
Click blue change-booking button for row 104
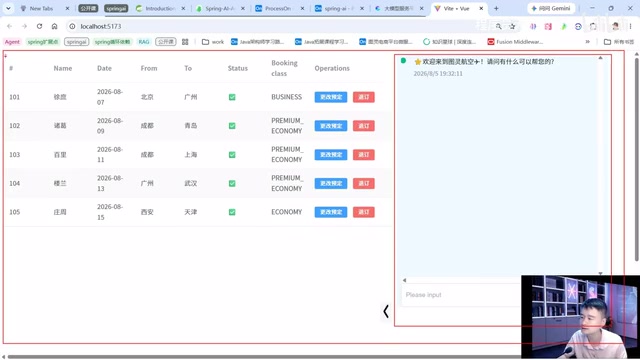(331, 183)
